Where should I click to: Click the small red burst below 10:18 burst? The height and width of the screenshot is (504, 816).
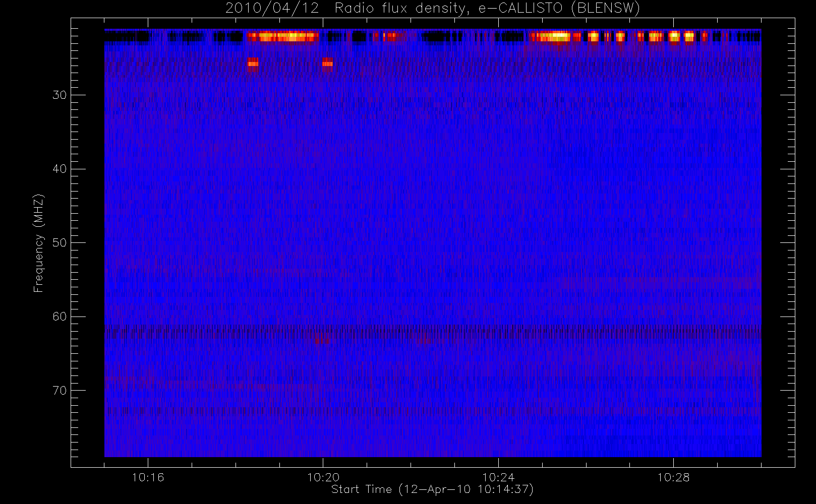253,64
